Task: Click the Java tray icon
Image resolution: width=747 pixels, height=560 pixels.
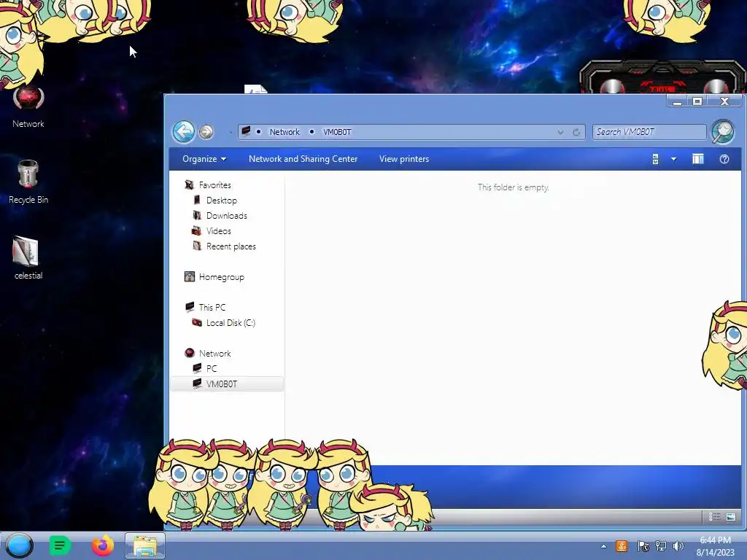Action: [622, 546]
